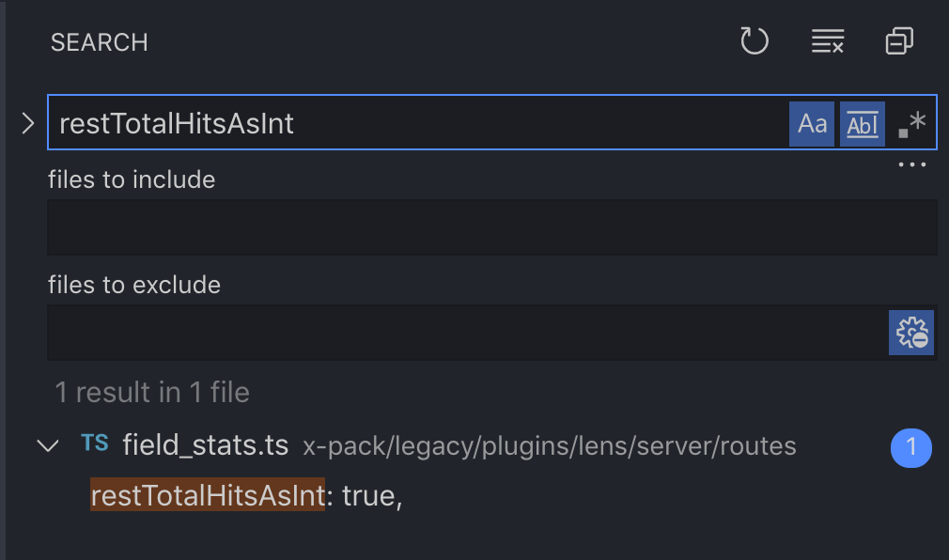
Task: Toggle Match Whole Word option
Action: 862,124
